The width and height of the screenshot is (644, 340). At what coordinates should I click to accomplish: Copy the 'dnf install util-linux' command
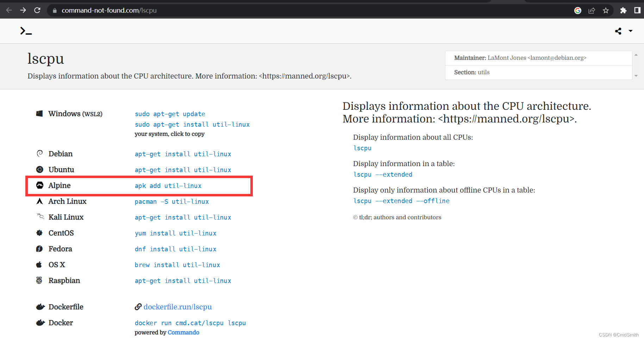(175, 249)
